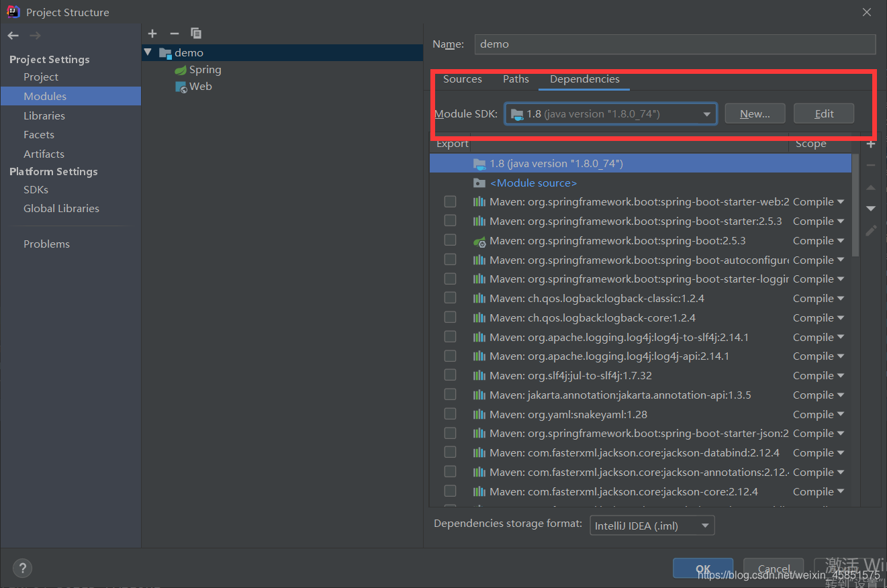Open Dependencies storage format dropdown
The height and width of the screenshot is (588, 887).
coord(651,526)
